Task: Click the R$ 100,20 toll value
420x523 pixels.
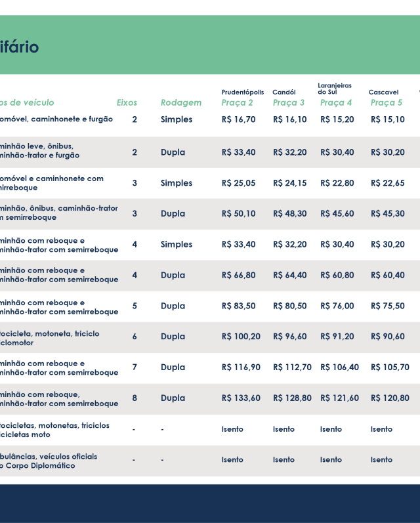Action: pos(241,337)
